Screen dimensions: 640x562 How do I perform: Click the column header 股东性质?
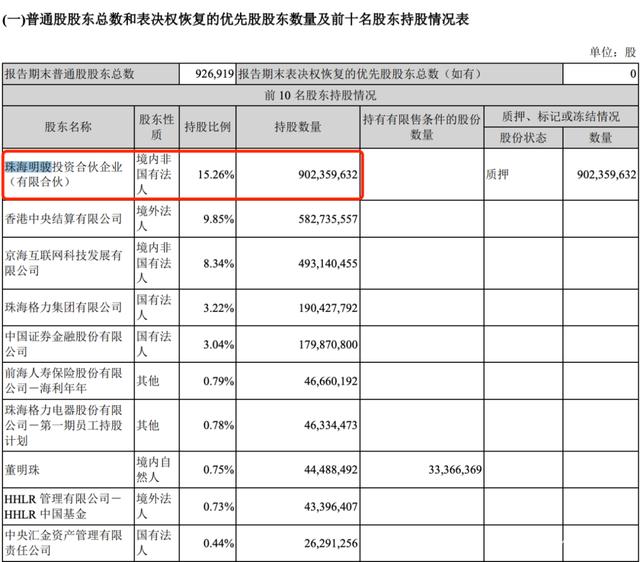pos(156,127)
